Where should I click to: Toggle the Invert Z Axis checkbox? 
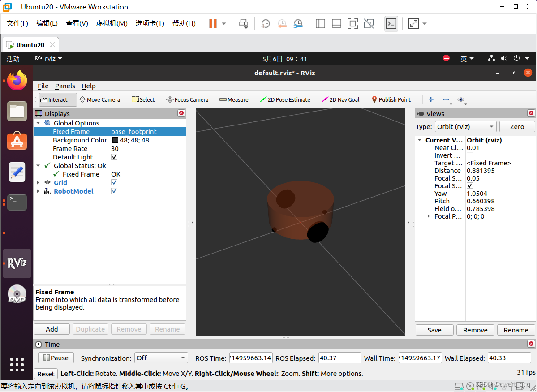(x=470, y=155)
